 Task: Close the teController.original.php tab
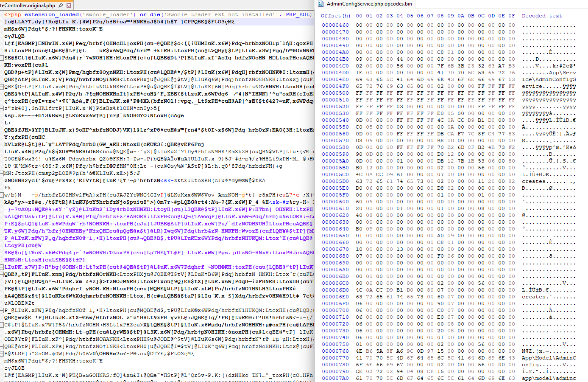point(69,5)
